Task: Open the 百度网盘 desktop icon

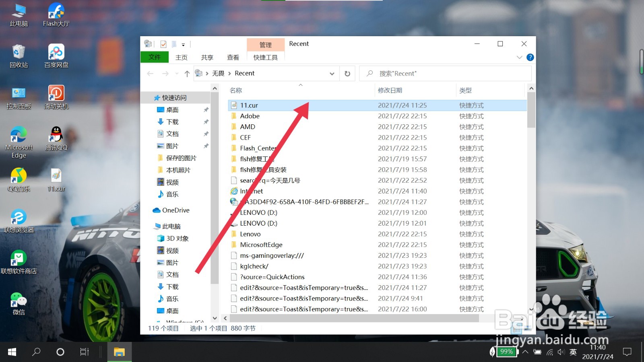Action: click(x=56, y=56)
